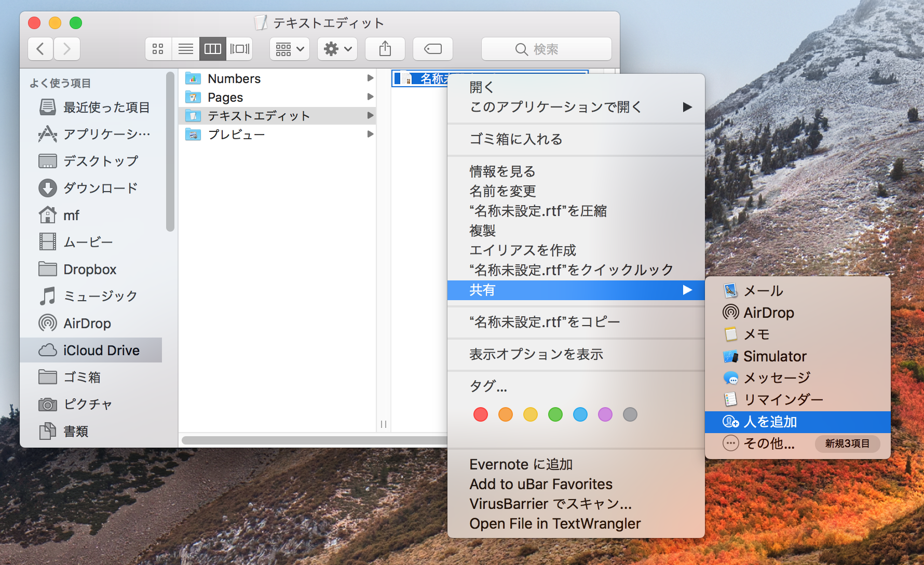Share to メモ in the submenu
This screenshot has width=924, height=565.
pos(798,334)
